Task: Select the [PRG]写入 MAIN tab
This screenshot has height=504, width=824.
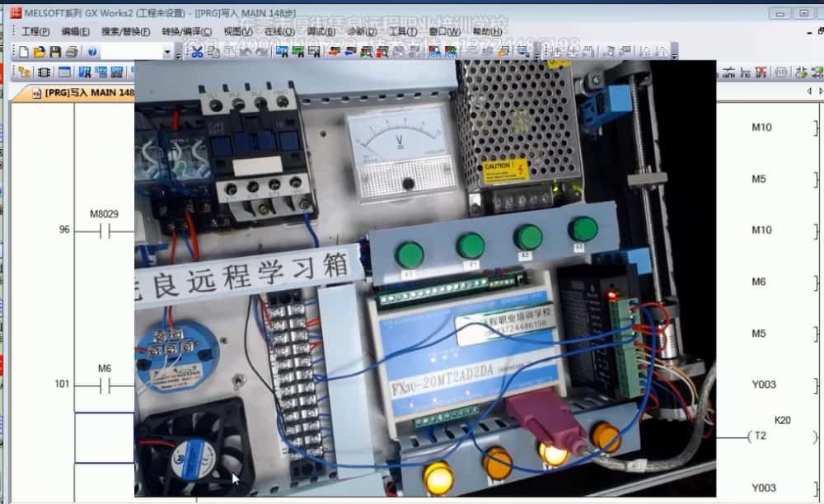Action: coord(82,93)
